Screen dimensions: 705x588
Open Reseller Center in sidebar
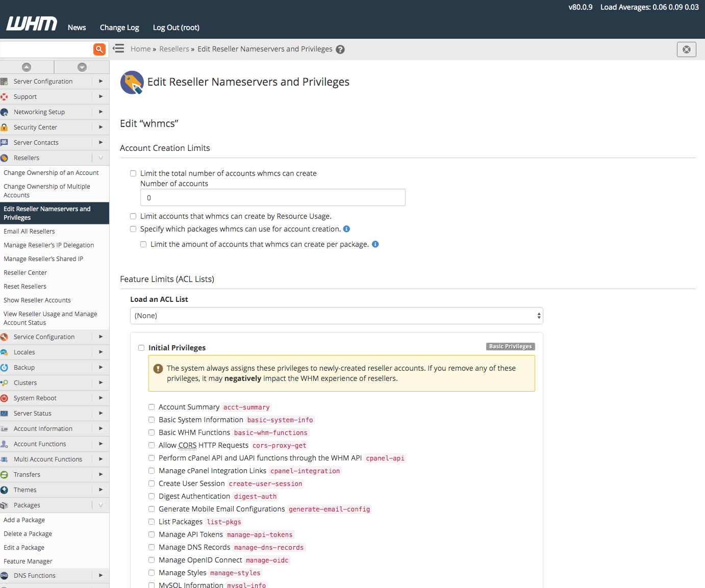25,273
